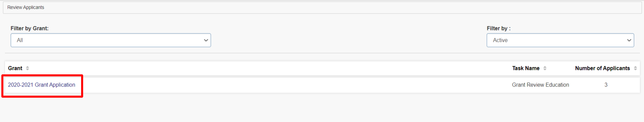Click the Grant Review Education task cell

(x=540, y=85)
